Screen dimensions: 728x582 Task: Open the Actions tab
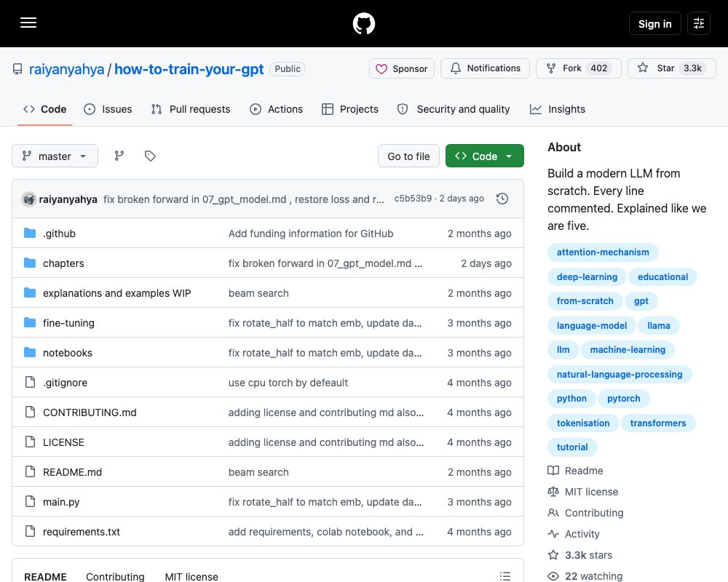(276, 109)
